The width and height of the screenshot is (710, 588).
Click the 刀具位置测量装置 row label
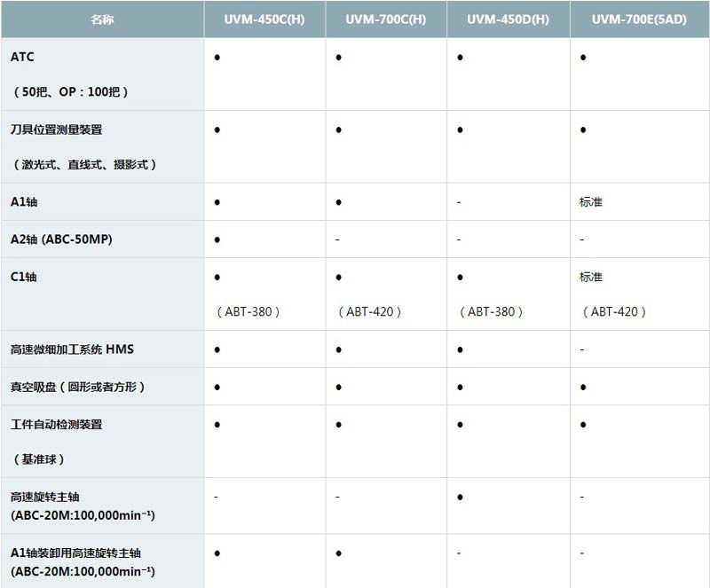coord(57,129)
